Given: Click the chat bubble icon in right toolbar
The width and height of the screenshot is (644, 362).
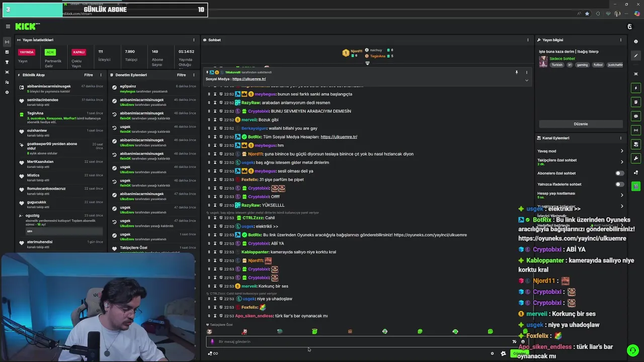Looking at the screenshot, I should (x=636, y=116).
